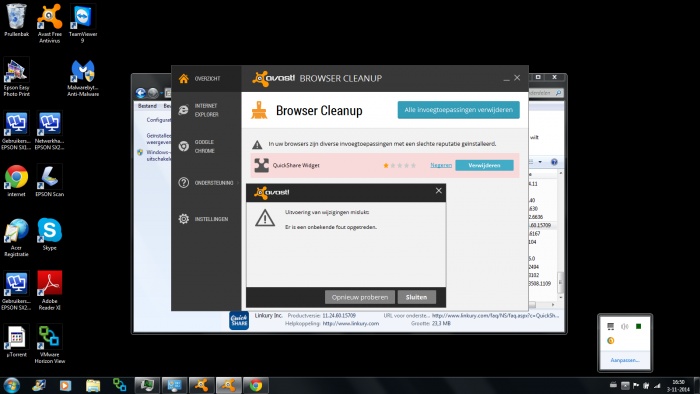Click VMware Horizon taskbar icon
The height and width of the screenshot is (394, 700).
click(120, 385)
